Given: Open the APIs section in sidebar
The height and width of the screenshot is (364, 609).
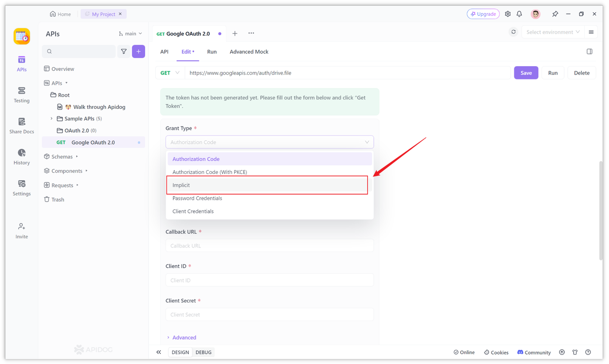Looking at the screenshot, I should point(21,64).
